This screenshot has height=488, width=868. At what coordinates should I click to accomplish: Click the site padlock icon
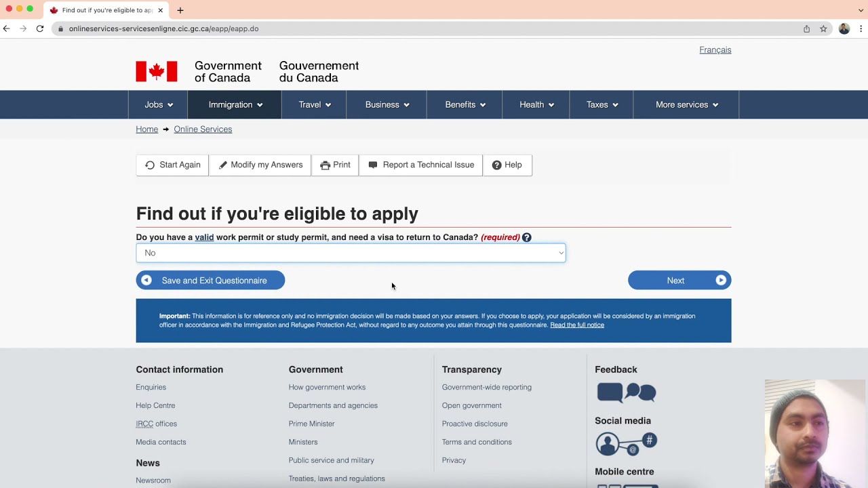point(61,28)
